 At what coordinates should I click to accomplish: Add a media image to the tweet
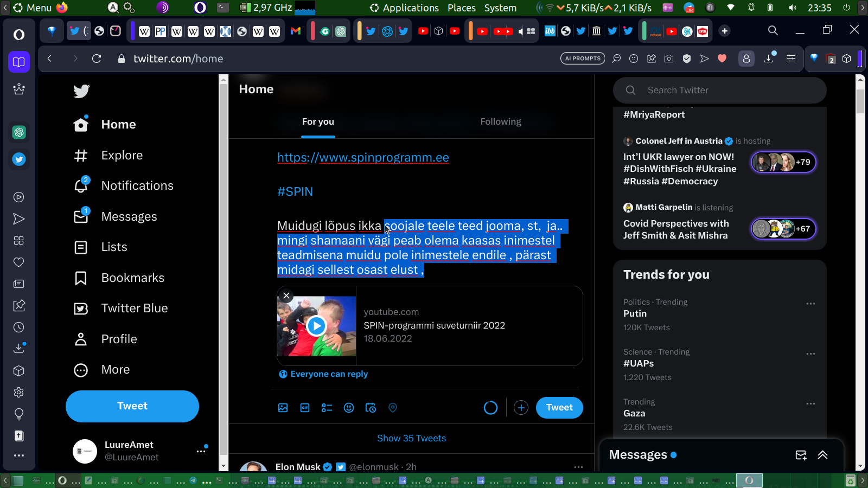pyautogui.click(x=283, y=408)
